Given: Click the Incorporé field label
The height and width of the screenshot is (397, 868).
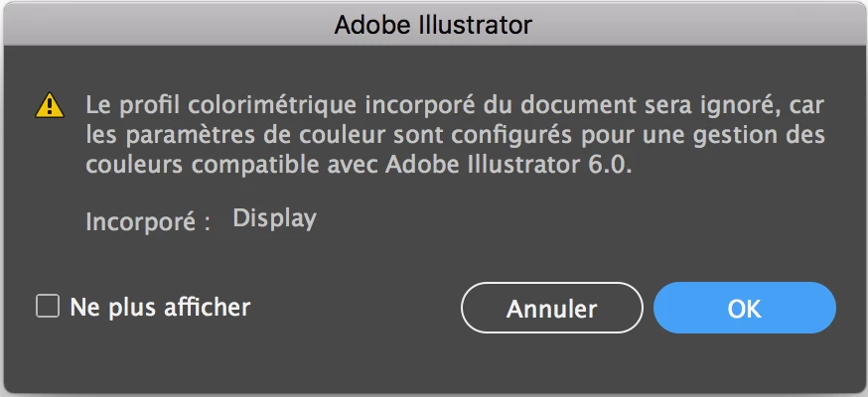Looking at the screenshot, I should click(x=148, y=220).
